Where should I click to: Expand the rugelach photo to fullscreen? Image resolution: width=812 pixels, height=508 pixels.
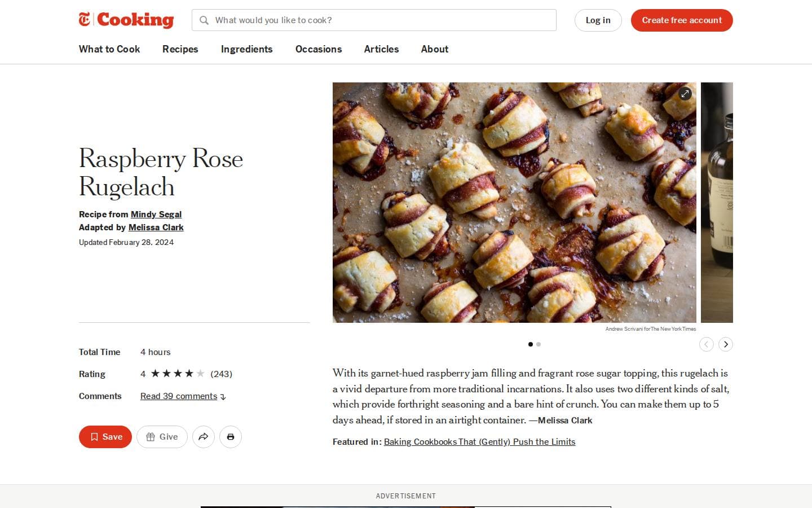[x=685, y=94]
